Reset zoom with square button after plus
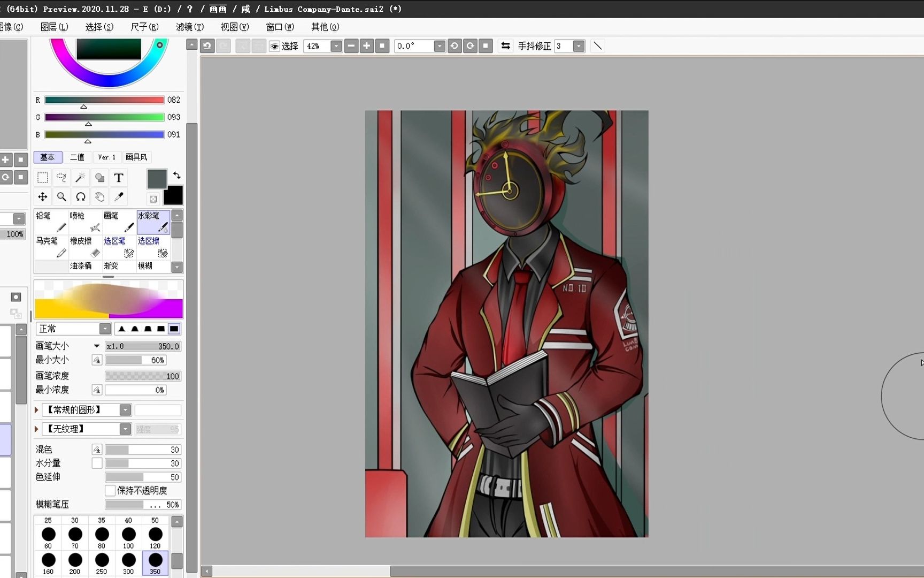Screen dimensions: 924x578 click(382, 46)
